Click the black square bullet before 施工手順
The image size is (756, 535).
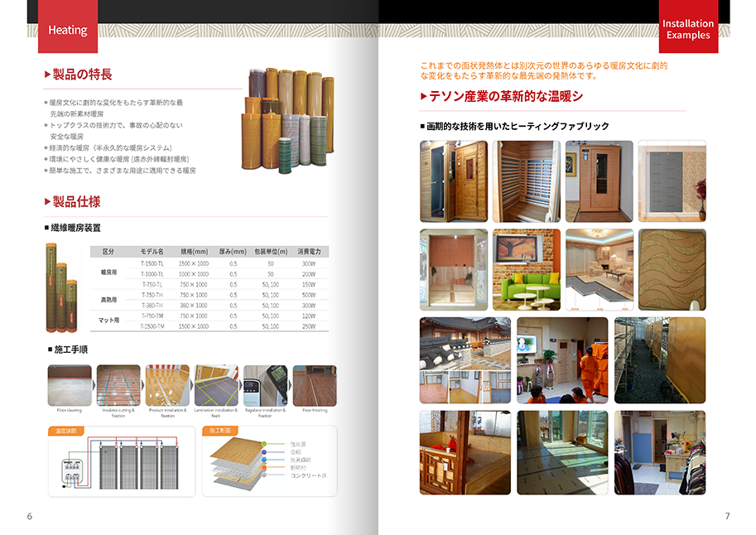[51, 350]
